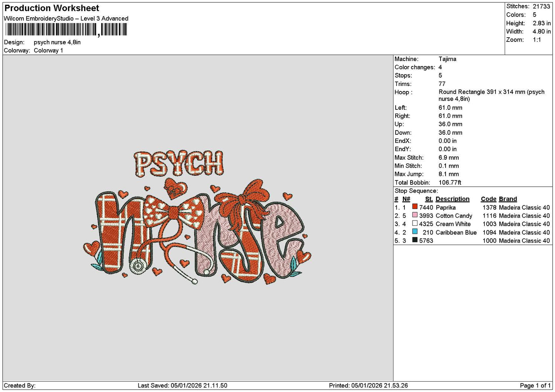Viewport: 555px width, 392px height.
Task: Select the 'Caribbean Blue' description text
Action: point(456,232)
